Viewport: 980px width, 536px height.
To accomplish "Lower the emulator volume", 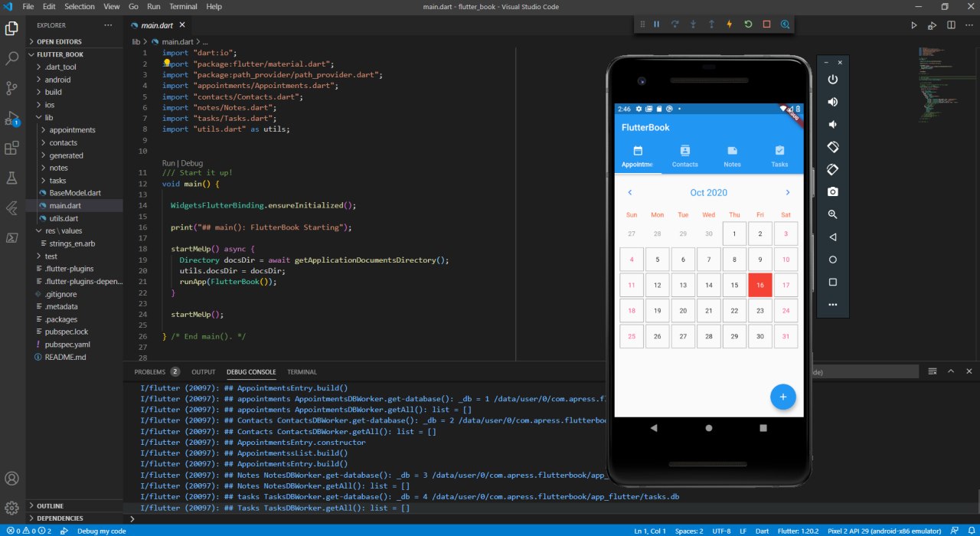I will coord(833,124).
